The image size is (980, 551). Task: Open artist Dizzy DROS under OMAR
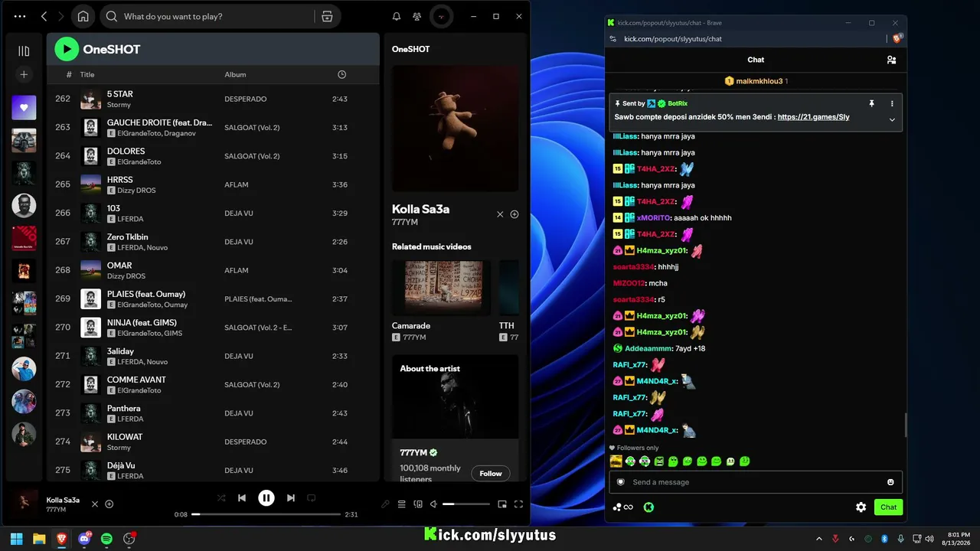click(126, 276)
